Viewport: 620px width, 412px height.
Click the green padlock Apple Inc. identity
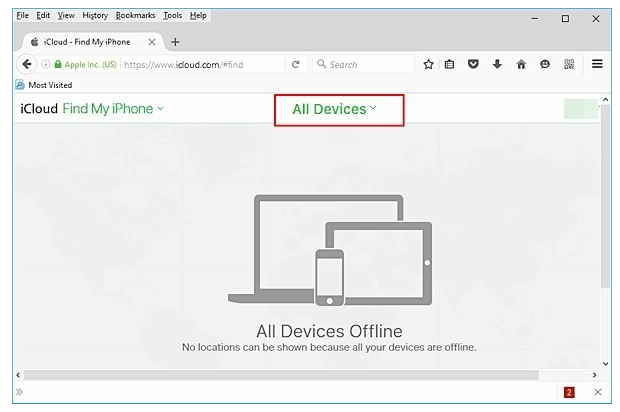click(85, 64)
